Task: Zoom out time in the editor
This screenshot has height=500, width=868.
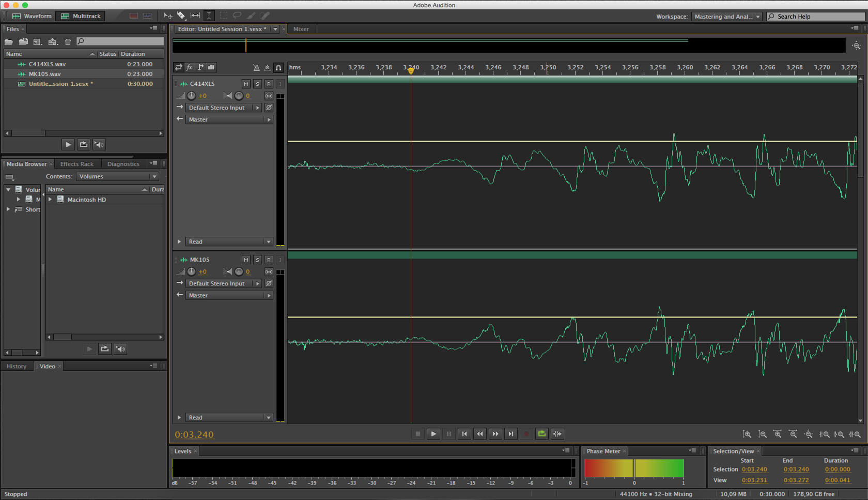Action: click(x=793, y=434)
